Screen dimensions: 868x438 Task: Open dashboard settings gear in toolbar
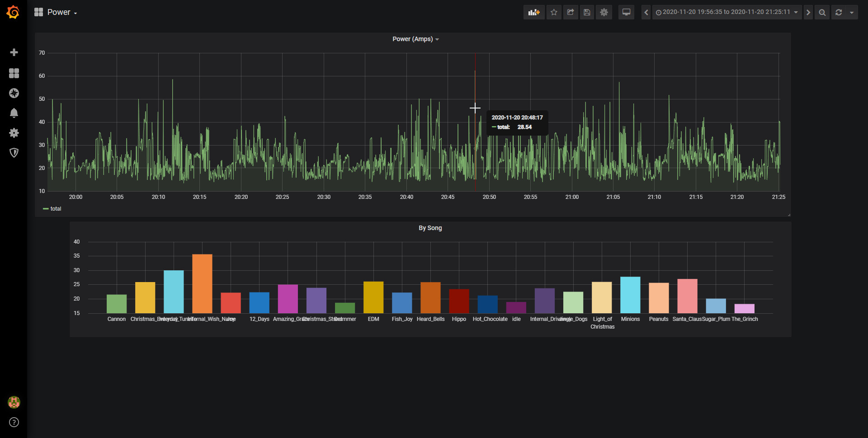click(x=604, y=12)
